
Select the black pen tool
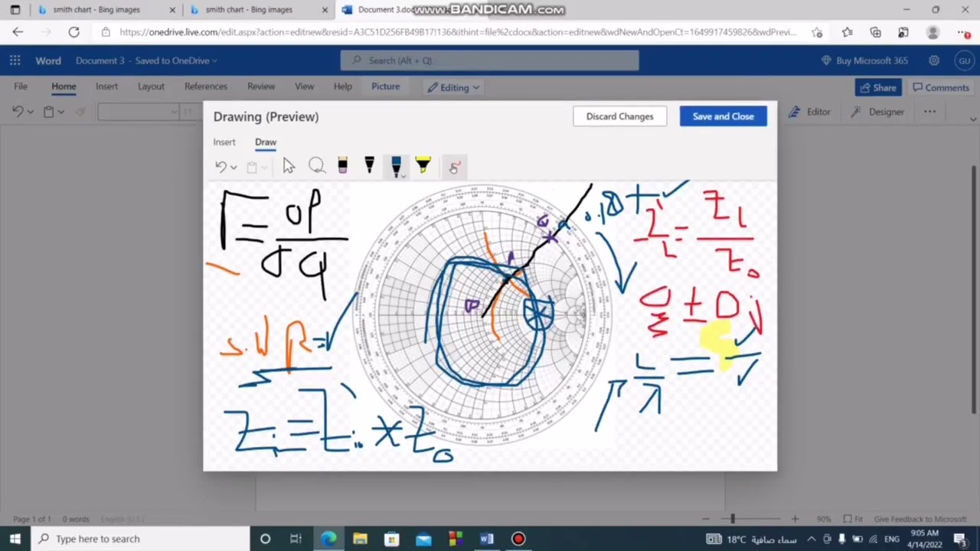[x=369, y=166]
